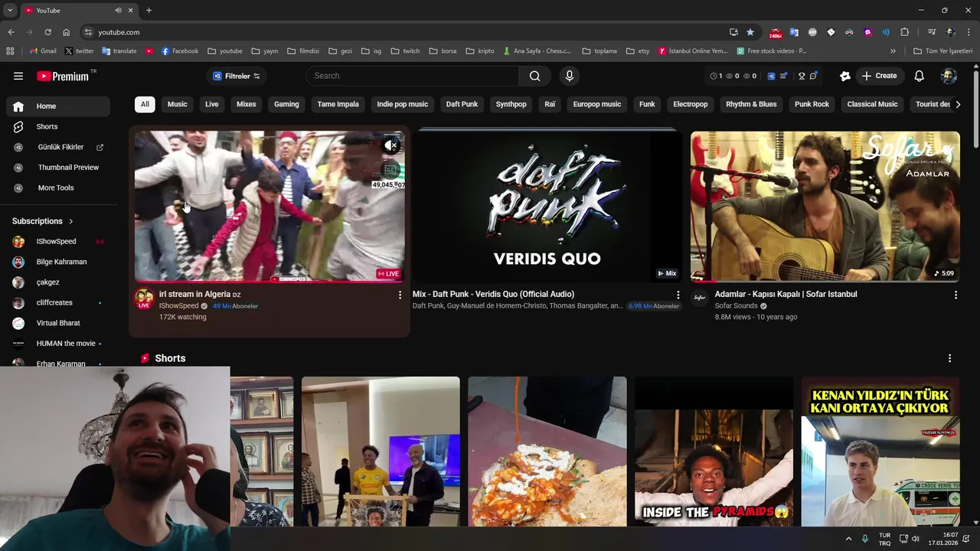
Task: Open the Veridis Quo mix thumbnail
Action: tap(547, 207)
